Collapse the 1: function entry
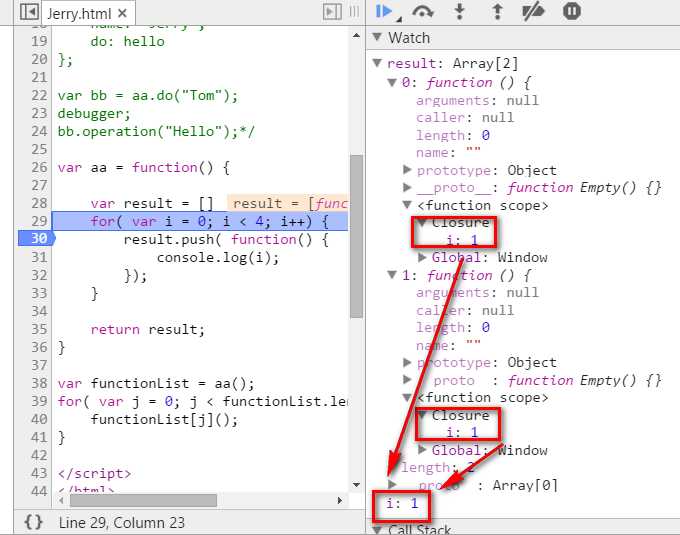The image size is (680, 535). pos(392,274)
